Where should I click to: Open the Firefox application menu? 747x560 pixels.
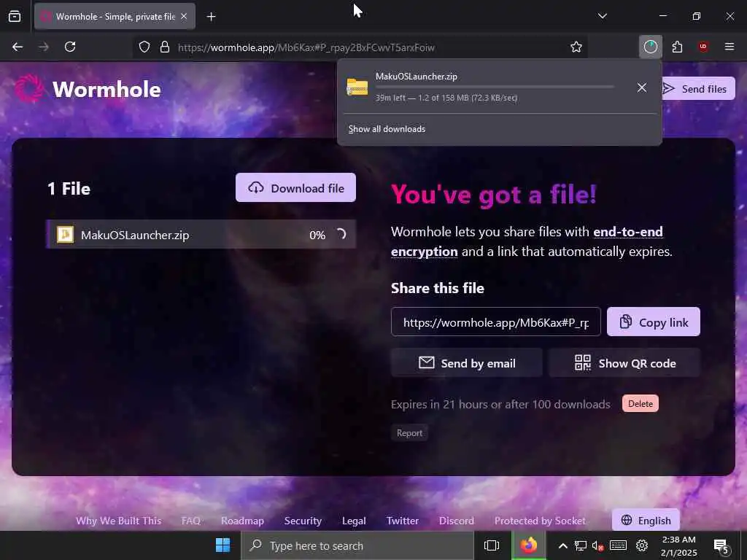[729, 47]
